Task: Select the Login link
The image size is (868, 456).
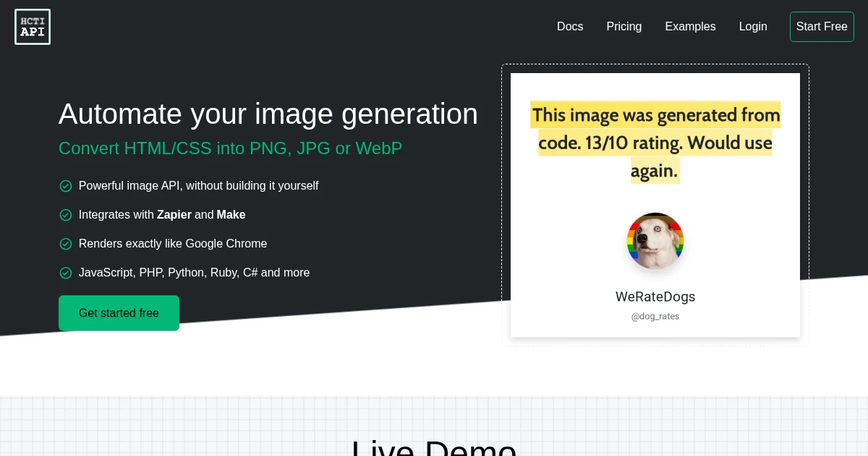Action: 753,27
